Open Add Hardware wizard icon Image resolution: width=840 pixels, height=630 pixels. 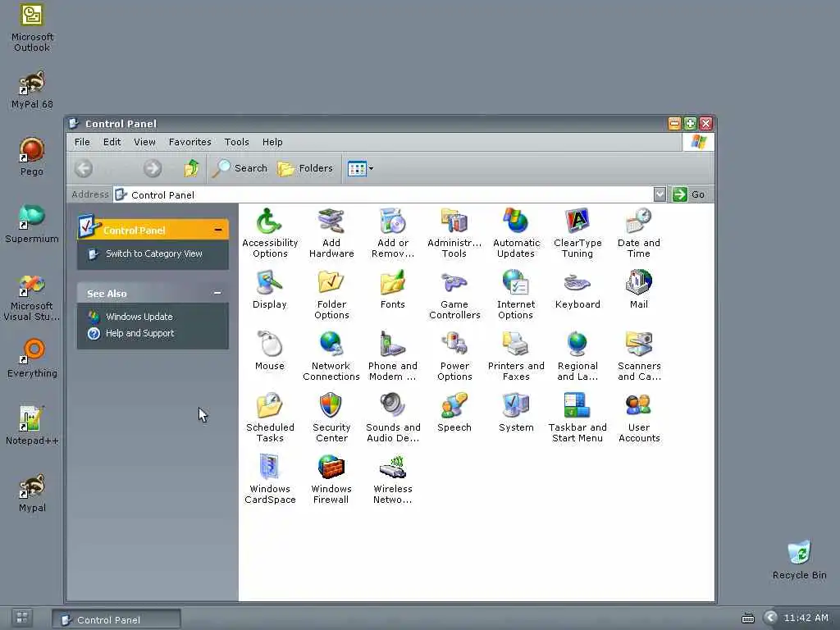[x=331, y=221]
